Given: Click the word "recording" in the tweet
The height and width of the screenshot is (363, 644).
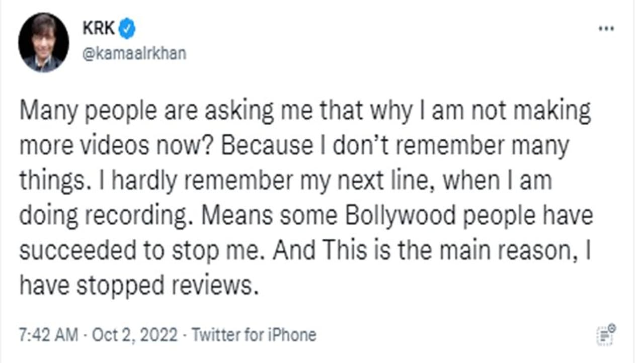Looking at the screenshot, I should pyautogui.click(x=134, y=216).
